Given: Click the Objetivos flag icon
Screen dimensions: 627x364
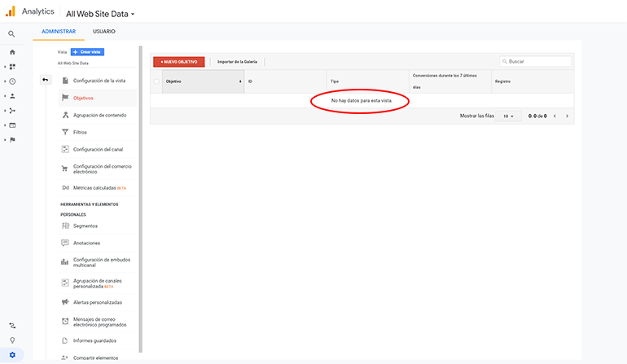Looking at the screenshot, I should click(65, 98).
